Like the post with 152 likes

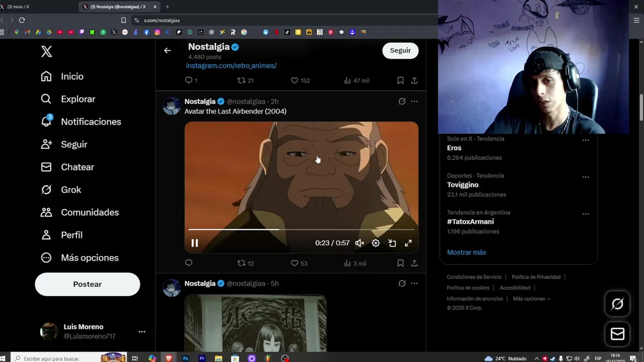pos(300,80)
